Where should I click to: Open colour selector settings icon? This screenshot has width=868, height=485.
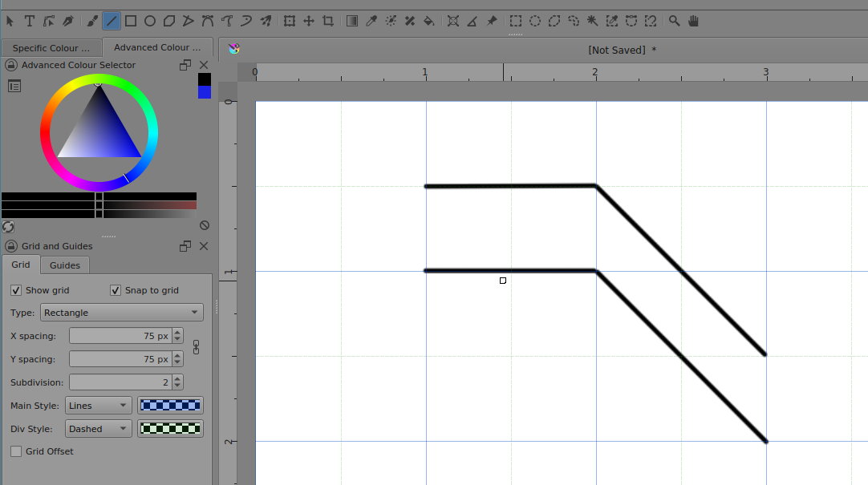(14, 87)
